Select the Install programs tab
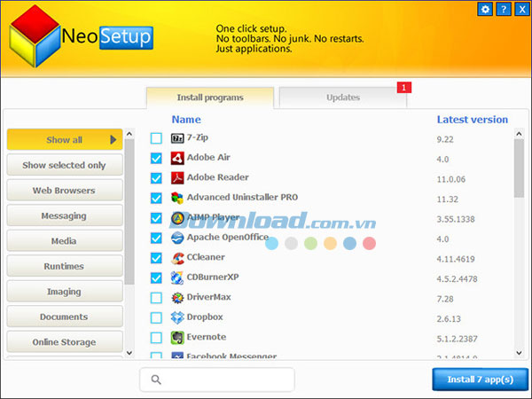This screenshot has height=399, width=532. [x=209, y=98]
